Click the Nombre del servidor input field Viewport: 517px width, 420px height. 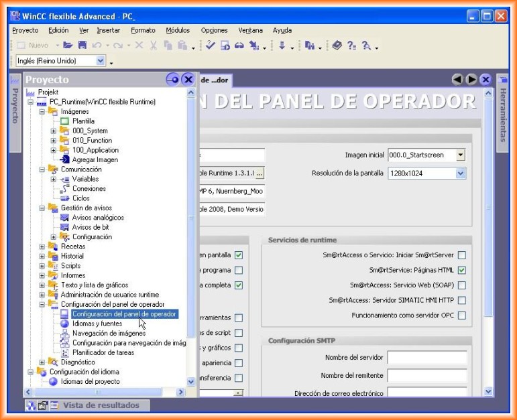[426, 358]
